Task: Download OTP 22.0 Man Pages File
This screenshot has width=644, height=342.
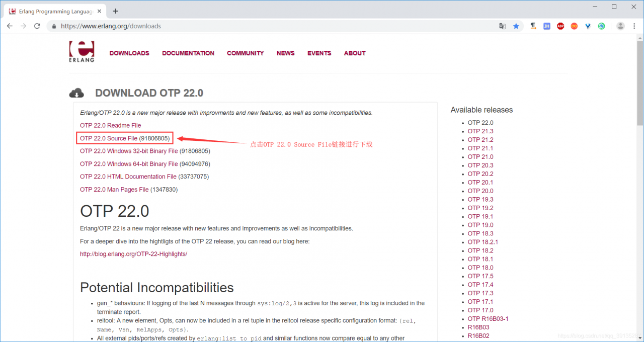Action: pyautogui.click(x=114, y=190)
